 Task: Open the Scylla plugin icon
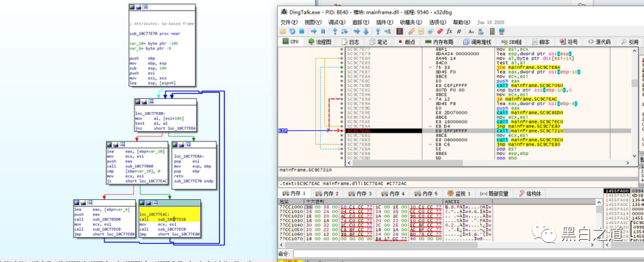coord(400,31)
